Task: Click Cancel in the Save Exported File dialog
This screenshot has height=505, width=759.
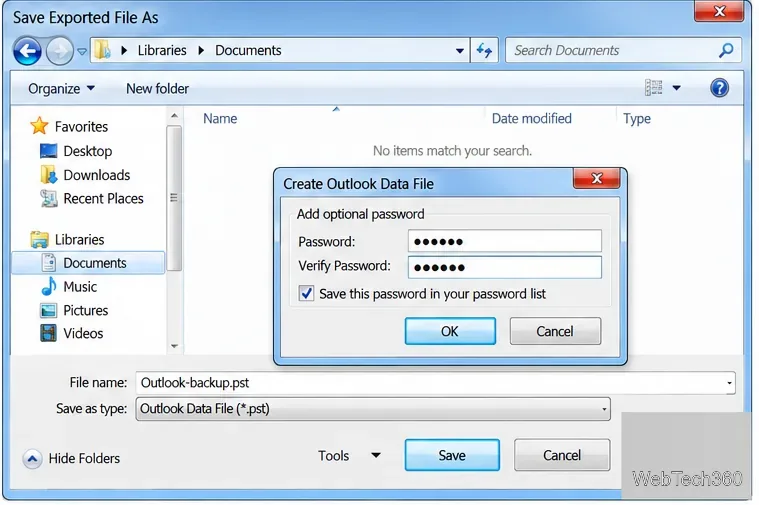Action: [562, 455]
